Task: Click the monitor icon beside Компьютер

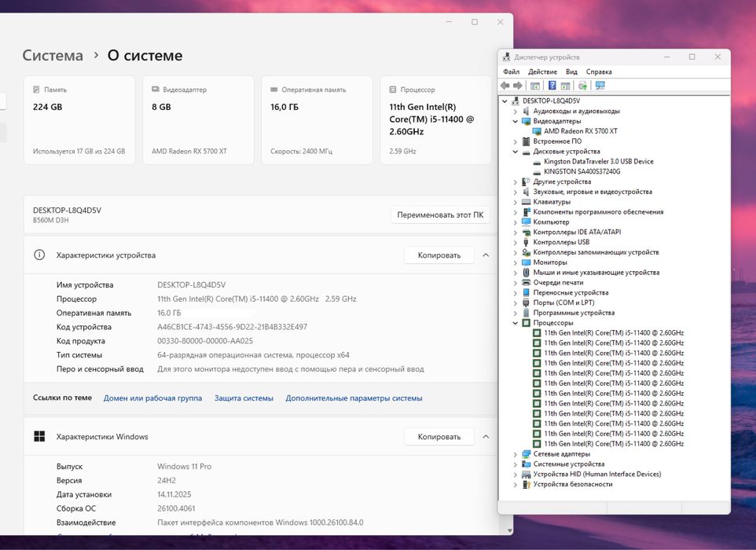Action: click(x=526, y=222)
